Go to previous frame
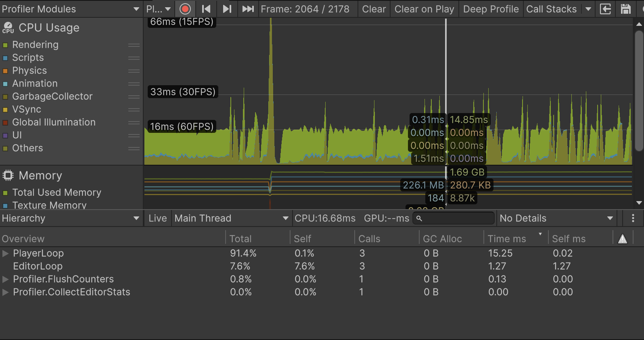 [206, 9]
